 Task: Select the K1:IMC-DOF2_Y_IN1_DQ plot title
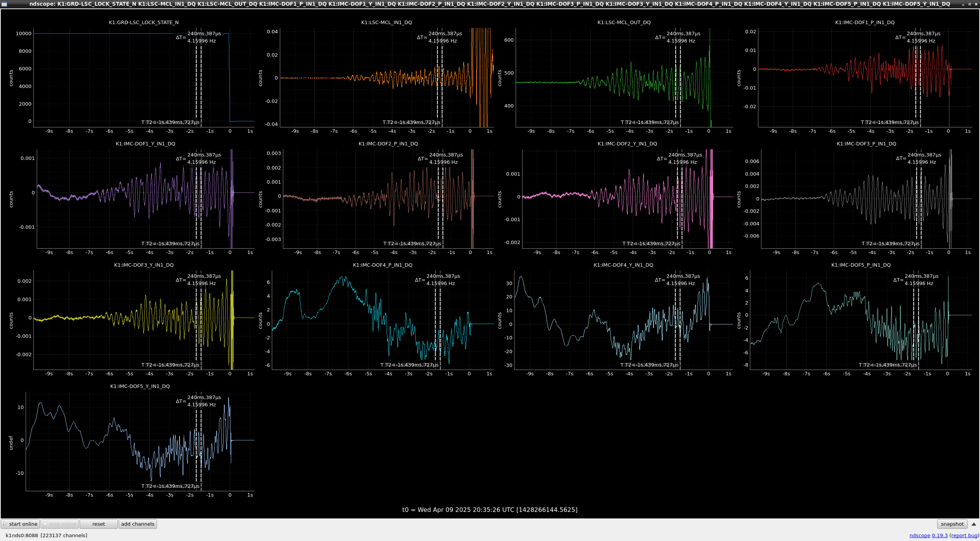[627, 143]
